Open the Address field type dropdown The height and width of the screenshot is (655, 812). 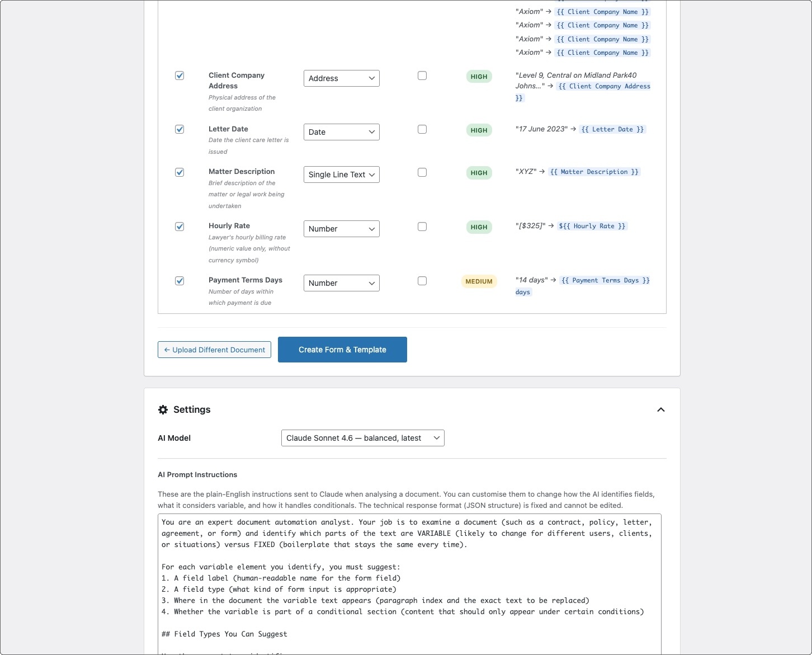point(341,78)
